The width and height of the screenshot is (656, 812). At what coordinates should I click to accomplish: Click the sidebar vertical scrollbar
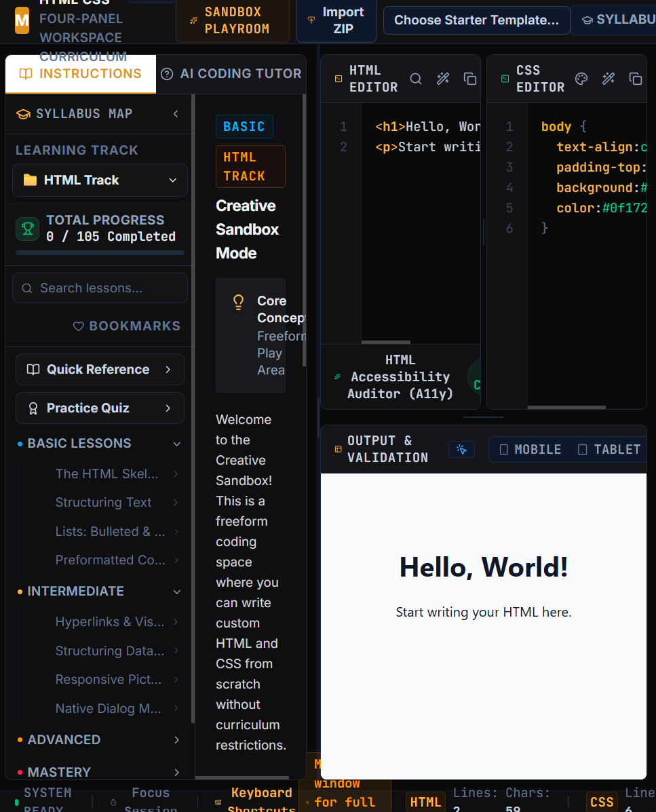(193, 409)
